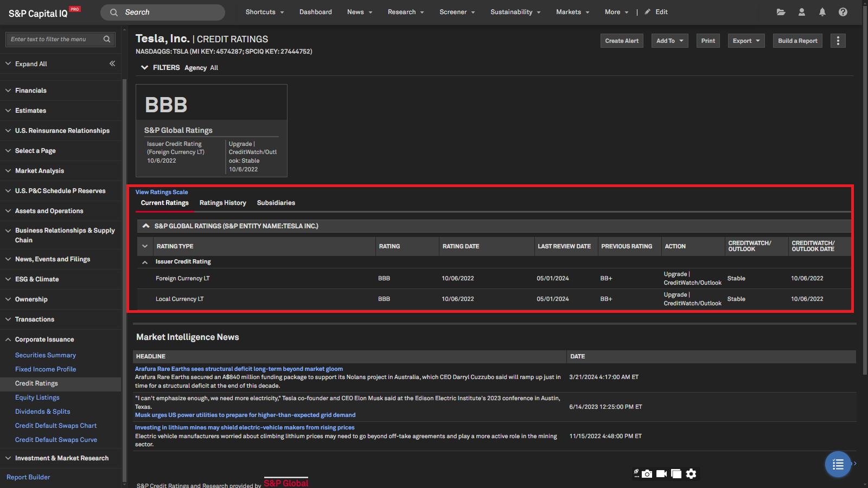Click the camera screenshot icon
This screenshot has height=488, width=868.
647,474
